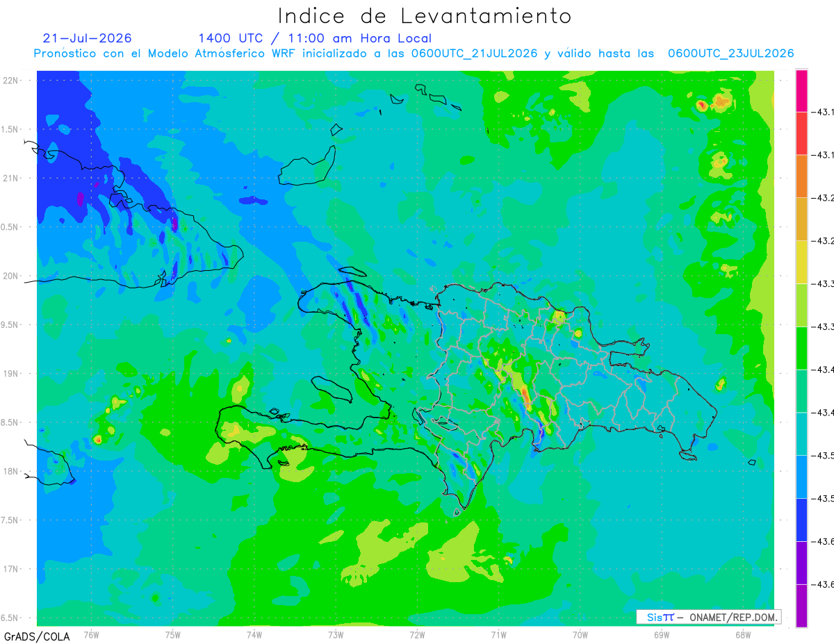Click the orange swatch in the colorbar
Viewport: 834px width, 644px height.
tap(801, 176)
